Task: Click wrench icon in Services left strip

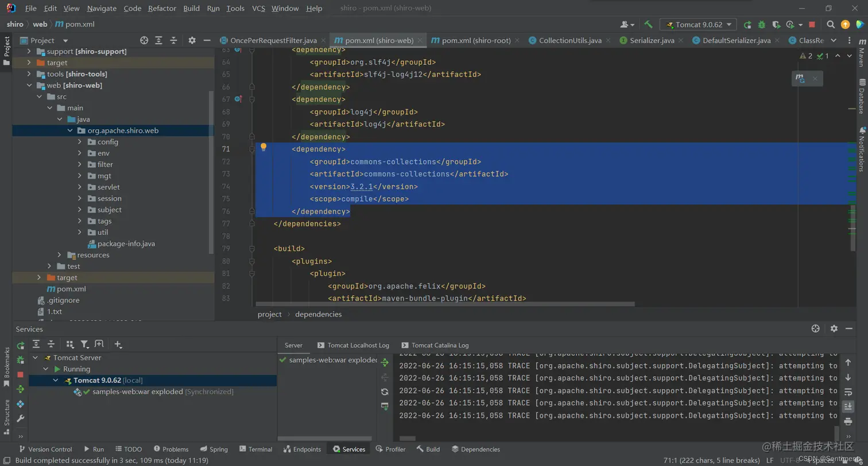Action: pyautogui.click(x=21, y=419)
